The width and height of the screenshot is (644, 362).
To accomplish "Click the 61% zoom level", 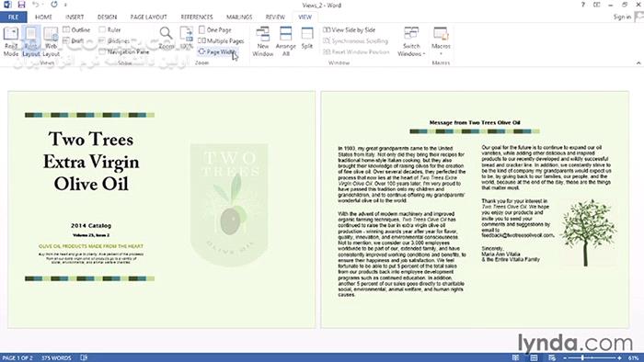I will (633, 358).
